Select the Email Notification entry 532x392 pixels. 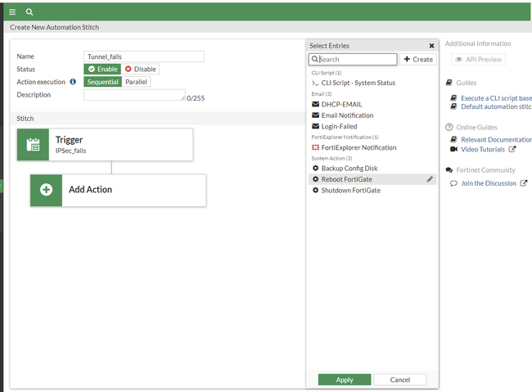point(372,115)
